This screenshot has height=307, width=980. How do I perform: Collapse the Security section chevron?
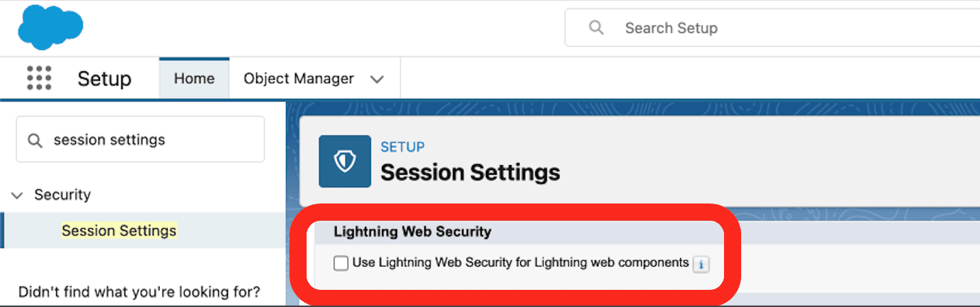pos(17,195)
